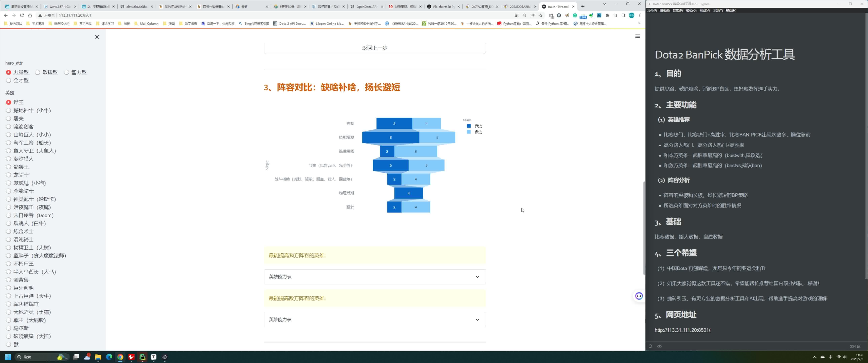Expand second 英雄能力表 under 敌方阵容
Viewport: 868px width, 363px height.
click(375, 320)
